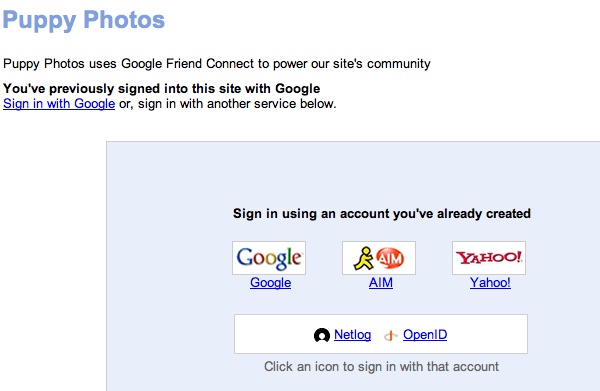Click the Netlog black circle icon

322,336
